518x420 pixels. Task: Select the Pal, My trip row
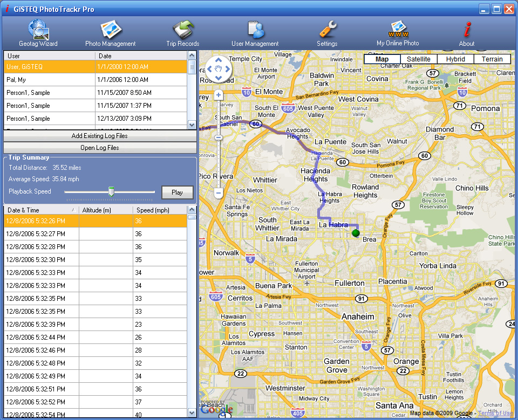[96, 80]
